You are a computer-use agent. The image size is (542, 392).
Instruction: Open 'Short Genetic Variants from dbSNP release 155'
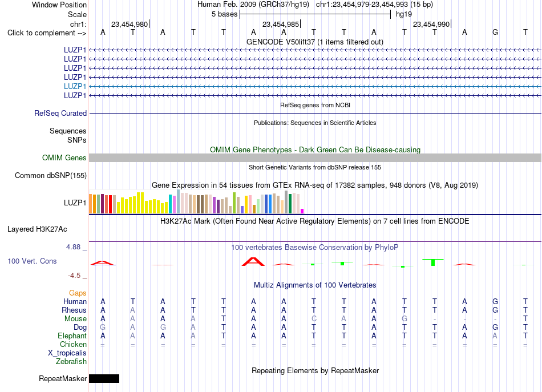[315, 167]
